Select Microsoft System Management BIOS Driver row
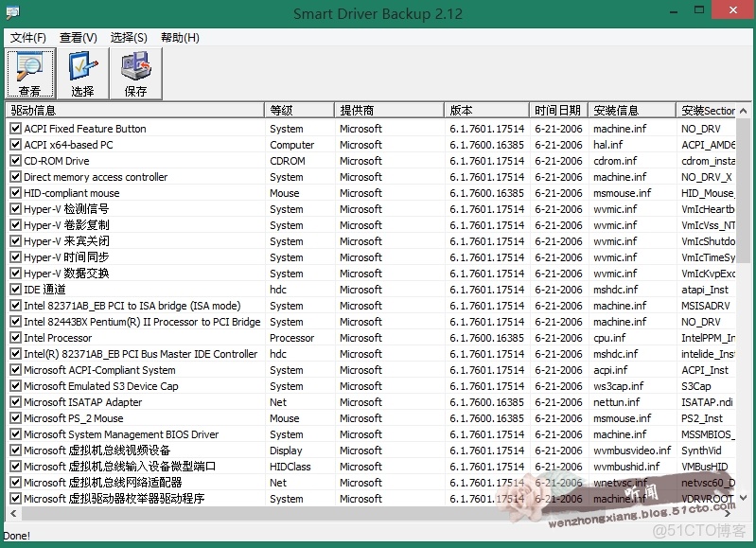 [371, 434]
